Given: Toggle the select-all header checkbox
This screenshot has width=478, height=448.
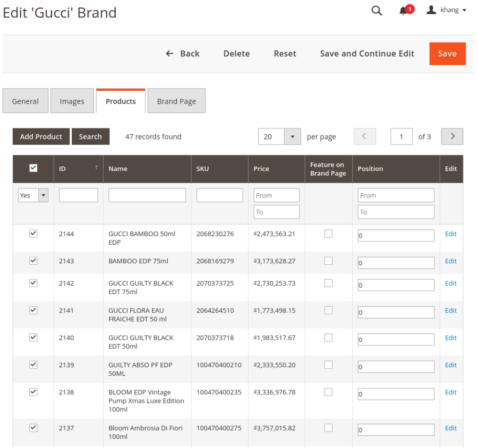Looking at the screenshot, I should coord(33,168).
